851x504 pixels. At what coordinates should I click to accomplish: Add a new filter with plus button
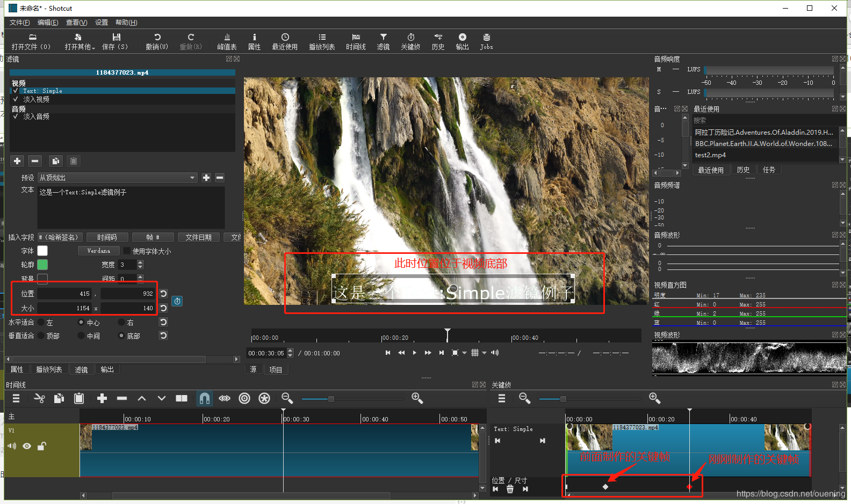point(17,161)
